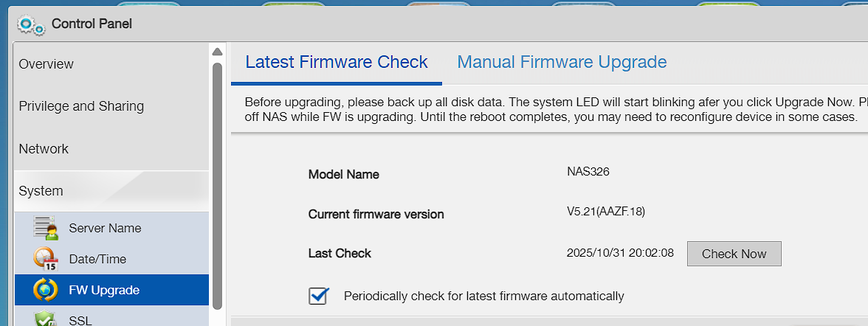This screenshot has height=326, width=868.
Task: Click the Date/Time calendar clock icon
Action: click(x=46, y=259)
